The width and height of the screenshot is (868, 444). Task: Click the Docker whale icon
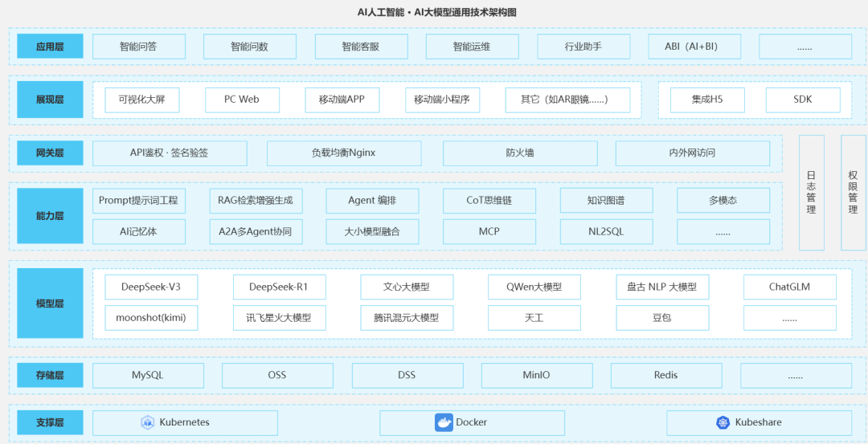pyautogui.click(x=444, y=422)
